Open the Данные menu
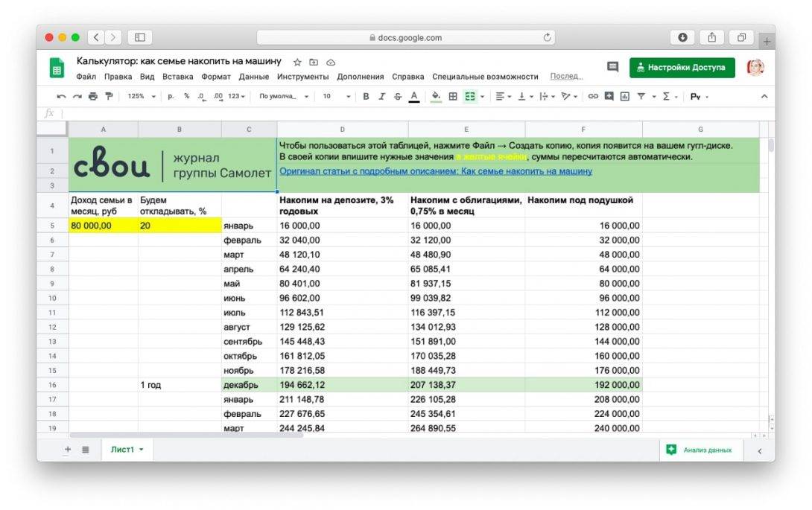This screenshot has width=812, height=510. [x=254, y=77]
